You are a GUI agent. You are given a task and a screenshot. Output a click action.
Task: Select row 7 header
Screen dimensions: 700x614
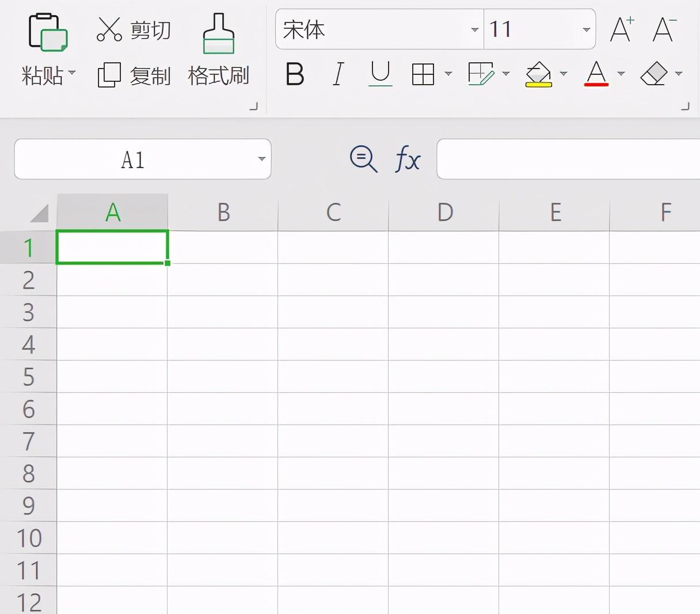(x=28, y=441)
